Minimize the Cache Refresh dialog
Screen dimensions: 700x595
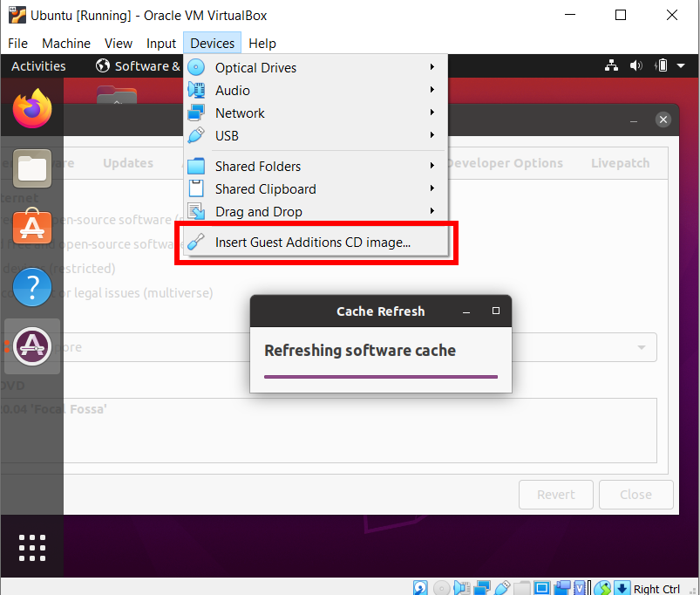[466, 311]
